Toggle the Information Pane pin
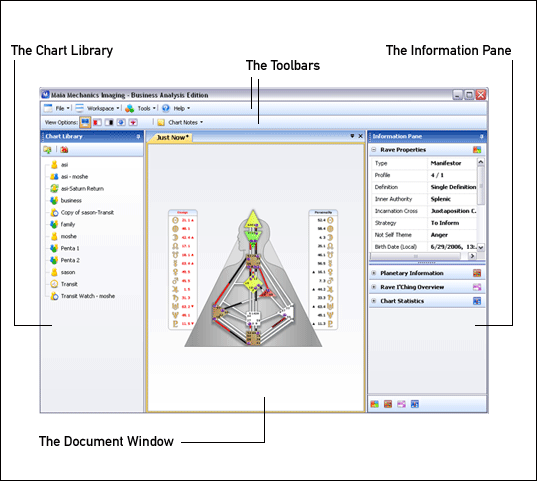The width and height of the screenshot is (537, 481). 482,137
